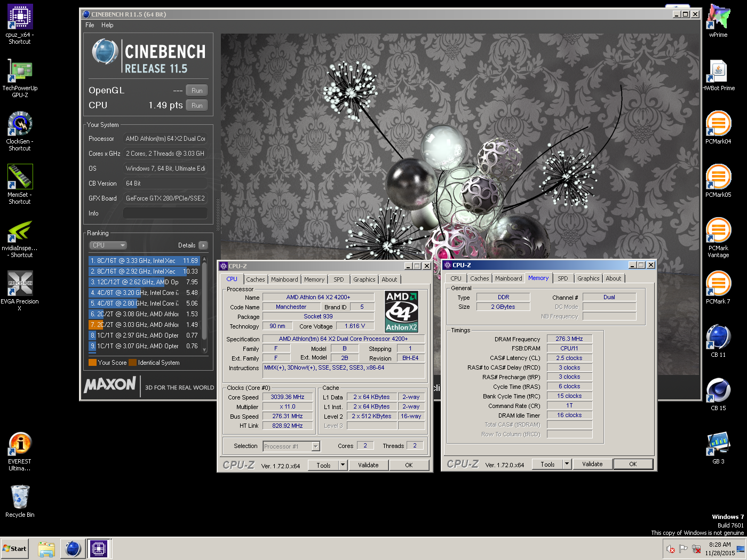Switch to CPU tab in right CPU-Z
The image size is (747, 560).
456,278
